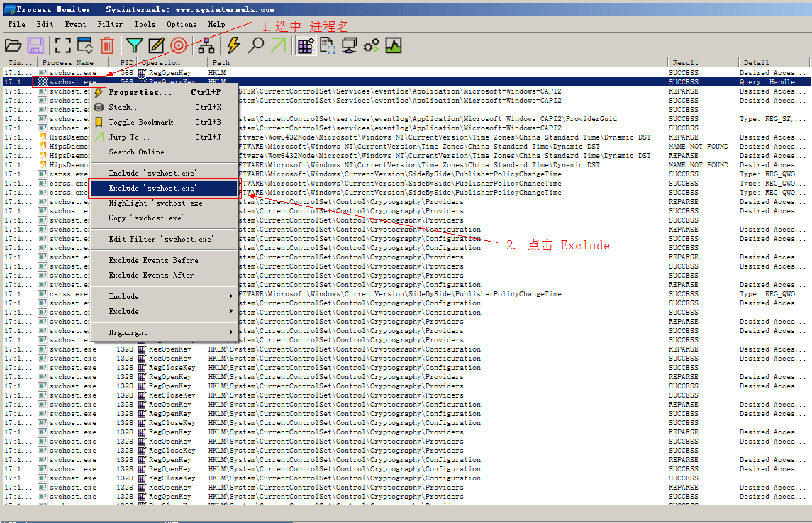Screen dimensions: 812x523
Task: Click the Result column header
Action: pyautogui.click(x=685, y=62)
